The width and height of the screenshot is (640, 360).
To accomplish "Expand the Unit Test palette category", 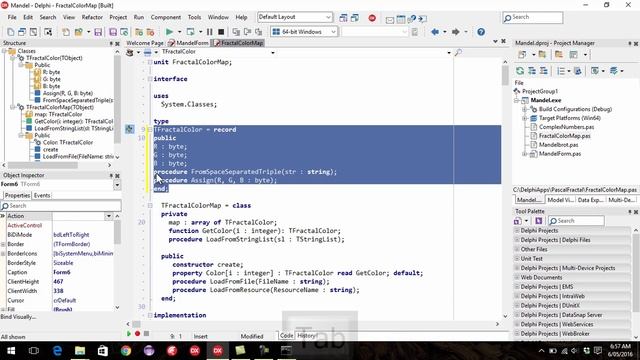I will click(517, 259).
